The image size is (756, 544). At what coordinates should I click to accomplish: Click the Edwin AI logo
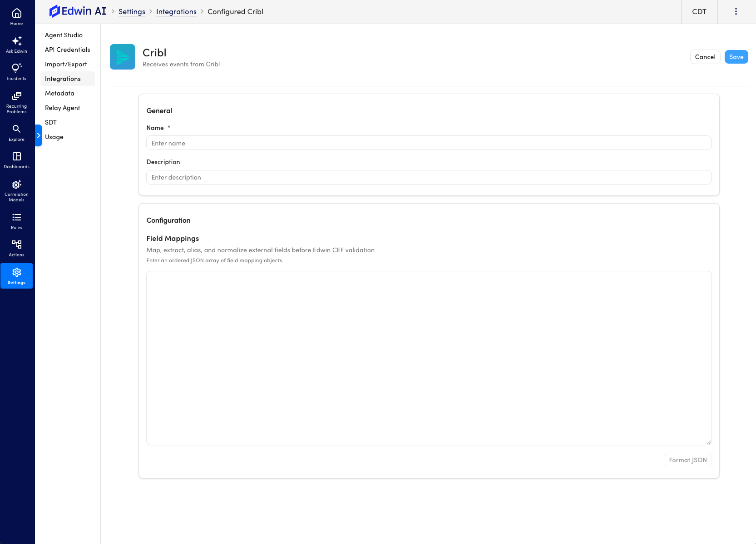click(78, 11)
